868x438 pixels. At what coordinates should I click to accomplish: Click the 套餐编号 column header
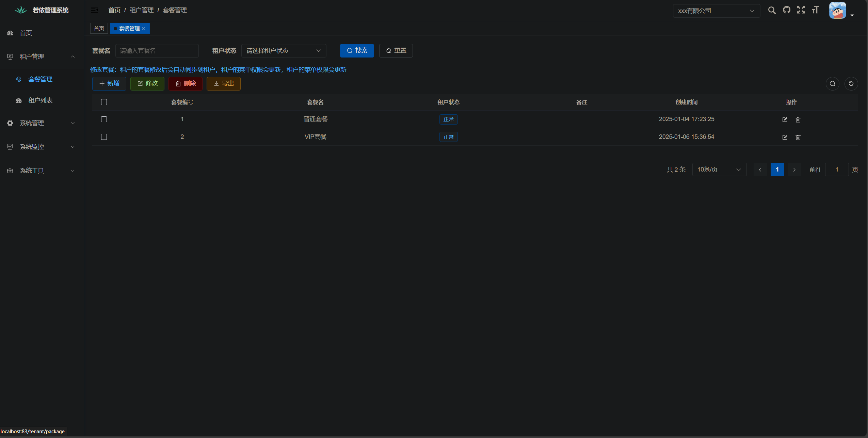click(x=182, y=102)
